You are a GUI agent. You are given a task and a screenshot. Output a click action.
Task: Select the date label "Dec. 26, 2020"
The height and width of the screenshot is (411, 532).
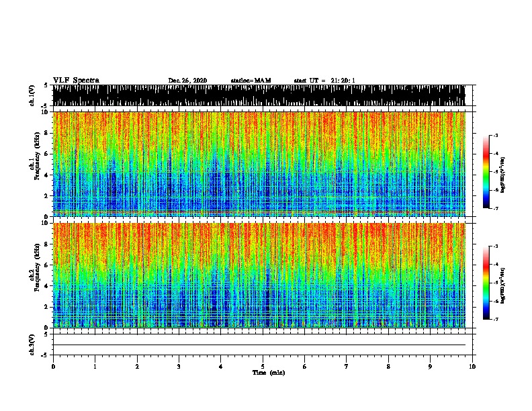(187, 81)
